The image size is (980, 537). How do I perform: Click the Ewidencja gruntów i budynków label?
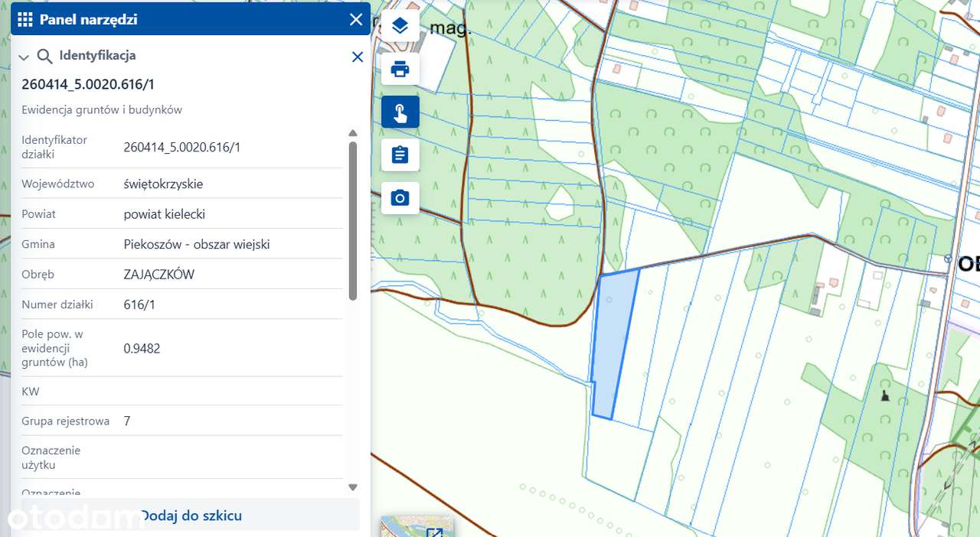102,109
